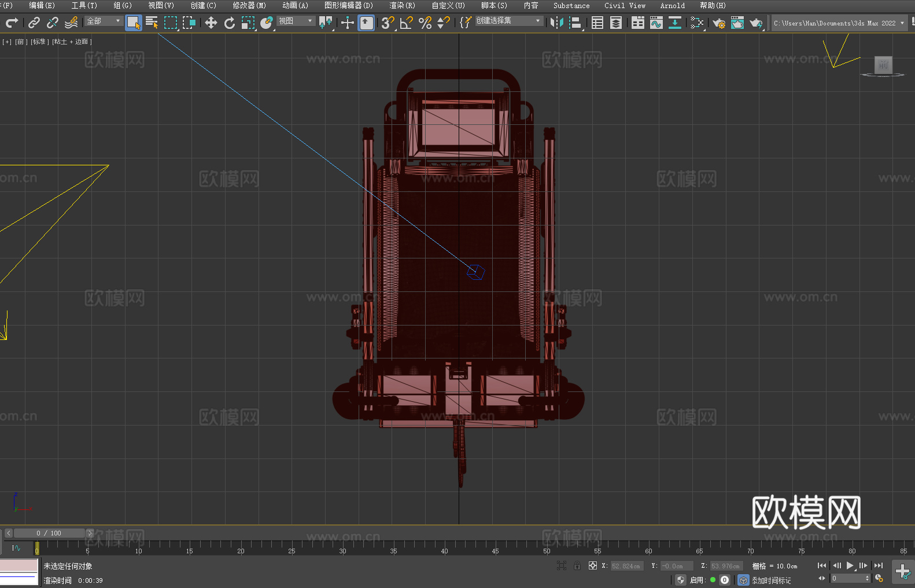Click Go to Start playback button
Screen dimensions: 915x588
click(822, 565)
